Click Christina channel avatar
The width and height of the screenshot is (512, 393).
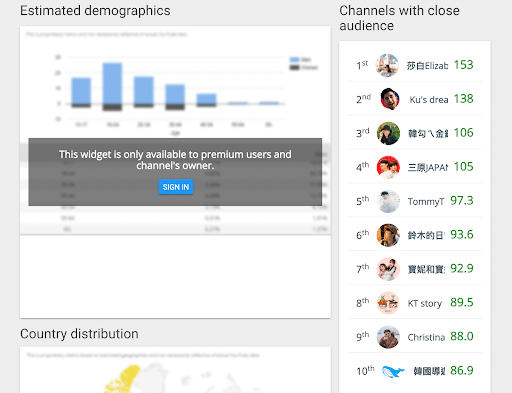tap(388, 337)
